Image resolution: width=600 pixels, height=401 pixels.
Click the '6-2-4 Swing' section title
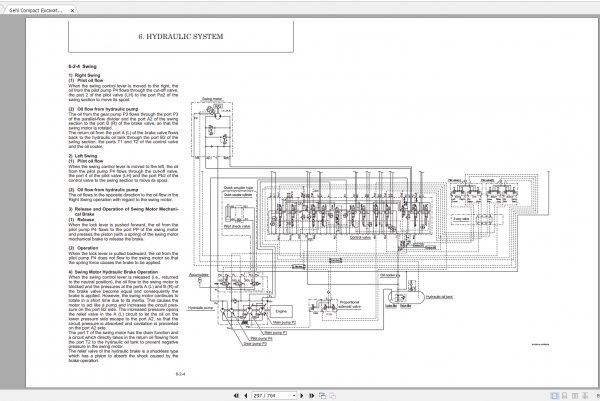tap(83, 67)
